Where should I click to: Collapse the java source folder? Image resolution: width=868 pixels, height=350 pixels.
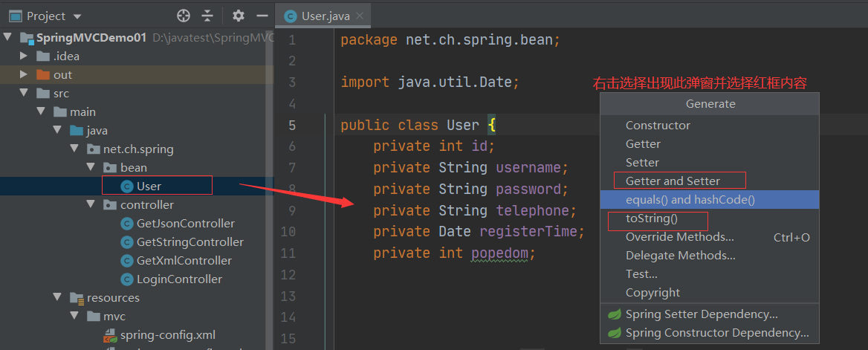click(x=57, y=131)
